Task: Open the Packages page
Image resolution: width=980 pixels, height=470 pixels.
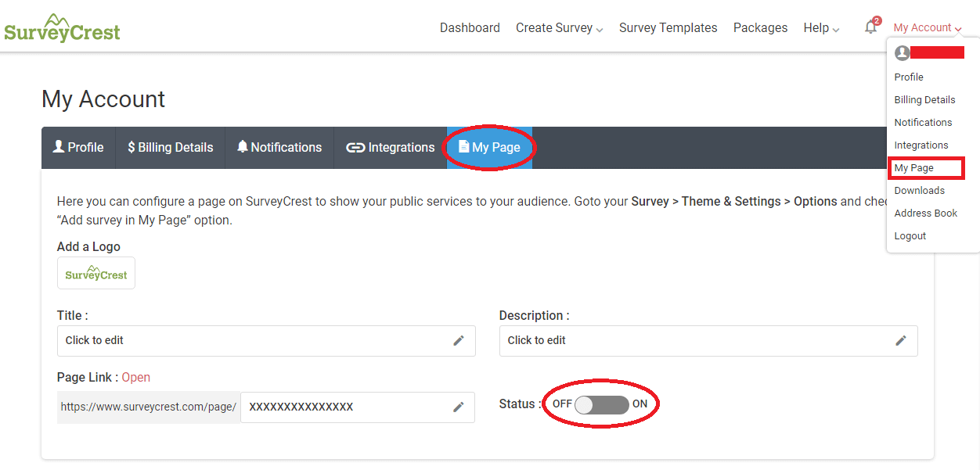Action: pos(760,28)
